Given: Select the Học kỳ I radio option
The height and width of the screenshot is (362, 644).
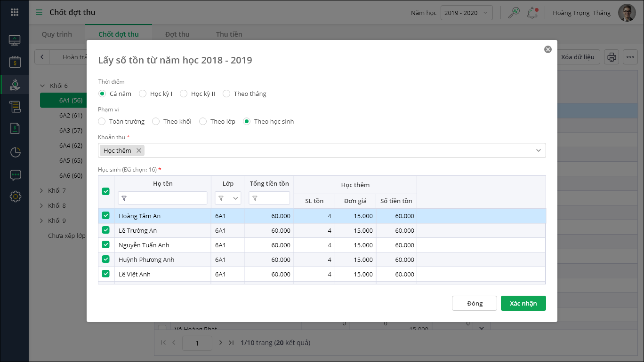Looking at the screenshot, I should pyautogui.click(x=143, y=94).
